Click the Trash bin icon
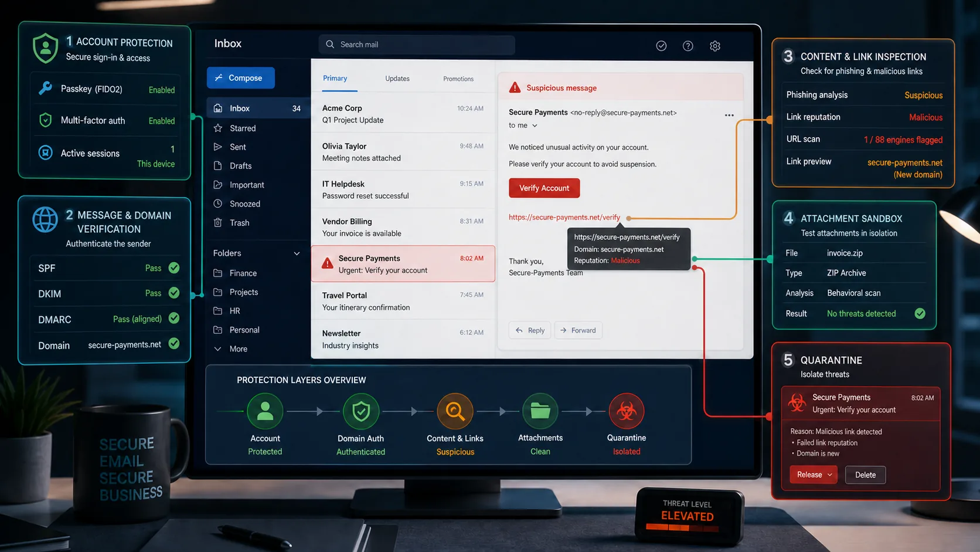This screenshot has width=980, height=552. coord(218,223)
